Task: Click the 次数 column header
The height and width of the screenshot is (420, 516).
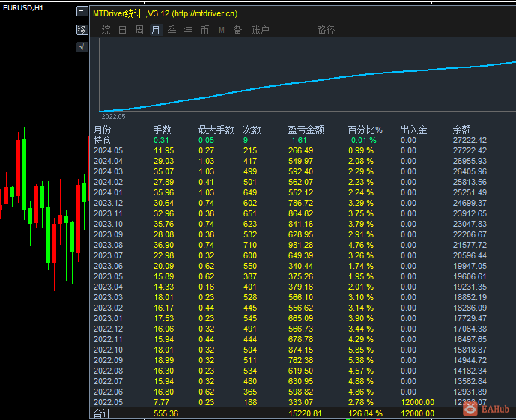Action: (252, 130)
